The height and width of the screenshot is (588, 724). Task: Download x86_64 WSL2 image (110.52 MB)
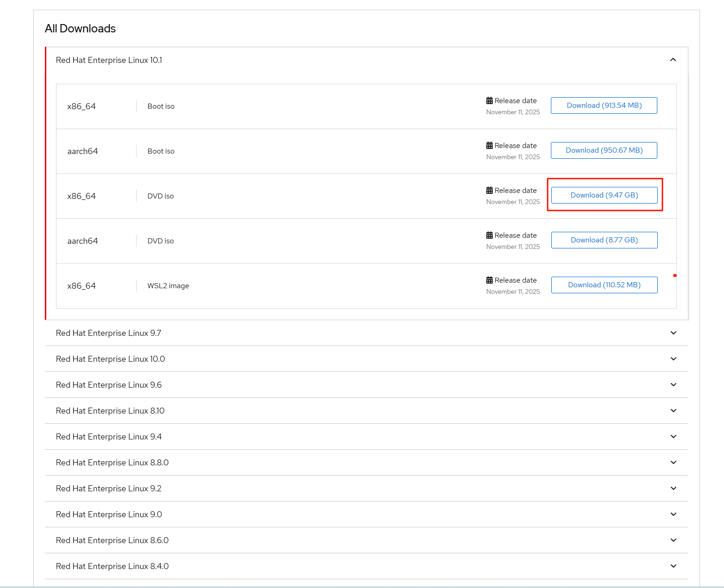(604, 285)
